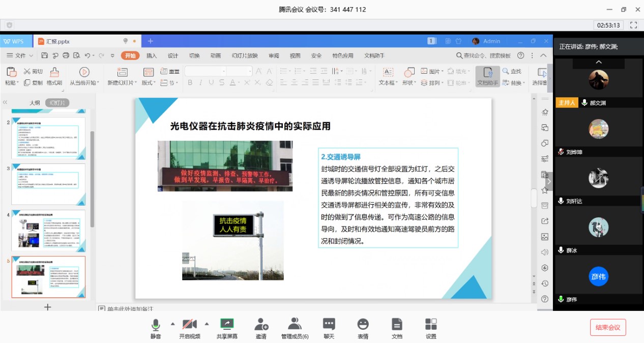This screenshot has width=644, height=343.
Task: Switch slide panel to 大纲 outline view
Action: [35, 103]
